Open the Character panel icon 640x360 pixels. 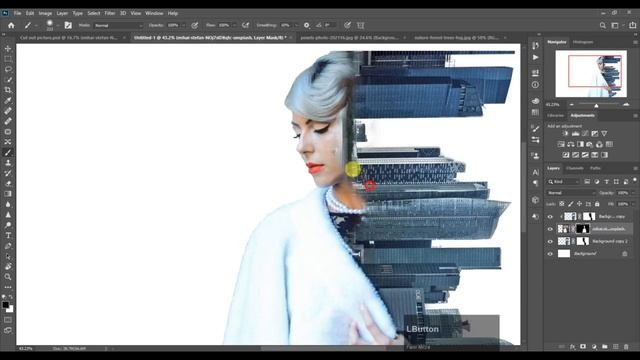pyautogui.click(x=536, y=172)
